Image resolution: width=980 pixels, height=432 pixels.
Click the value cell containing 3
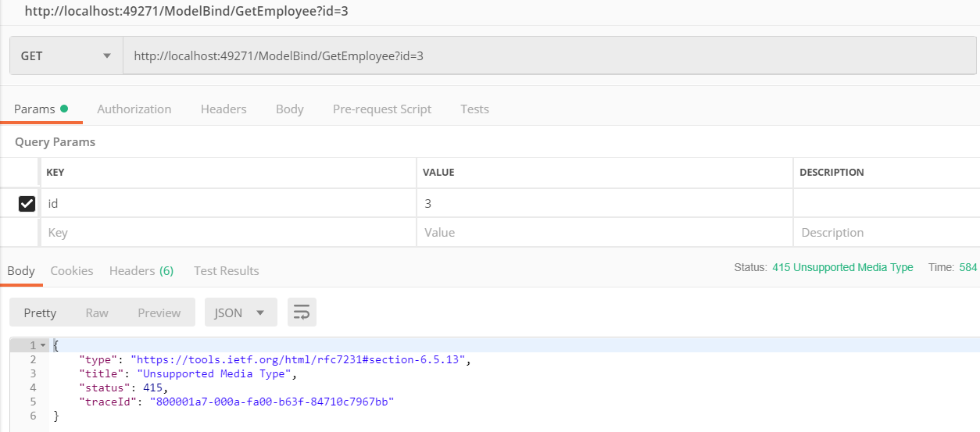603,203
